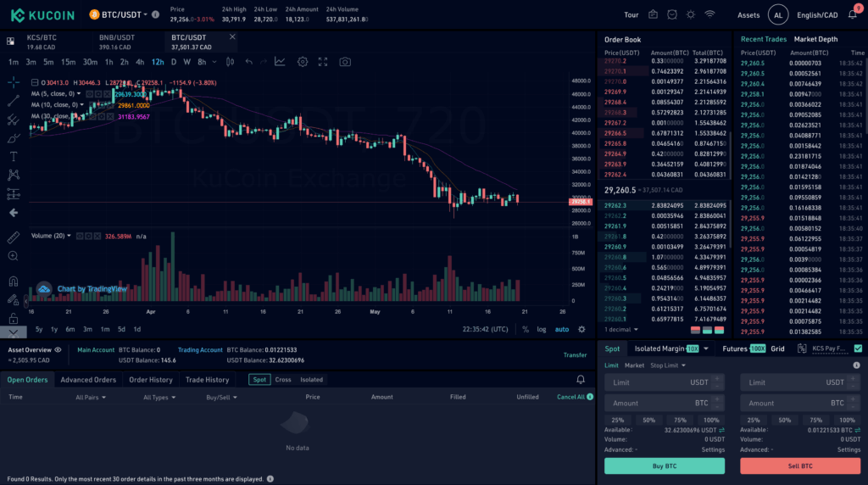Open BTC/USDT pair selector dropdown
This screenshot has width=868, height=485.
point(119,15)
